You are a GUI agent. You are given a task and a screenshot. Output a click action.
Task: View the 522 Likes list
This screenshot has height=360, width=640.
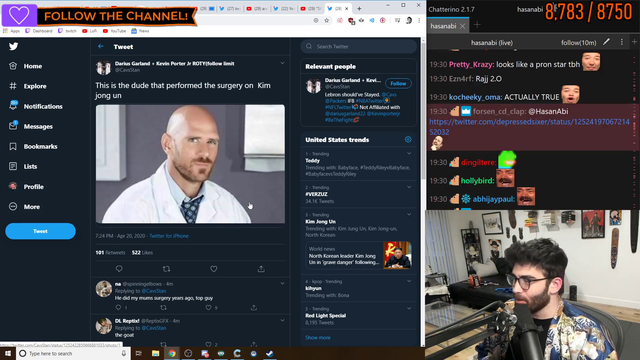point(142,253)
